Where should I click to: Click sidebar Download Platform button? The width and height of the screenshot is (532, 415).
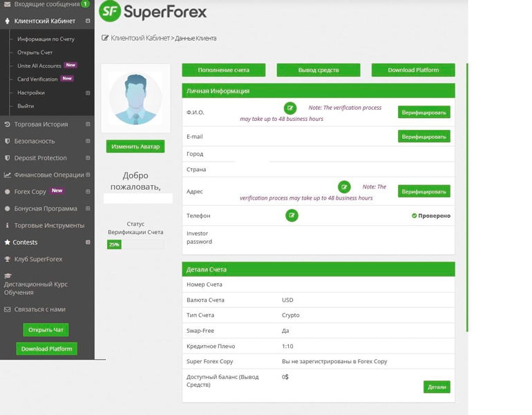[x=46, y=349]
